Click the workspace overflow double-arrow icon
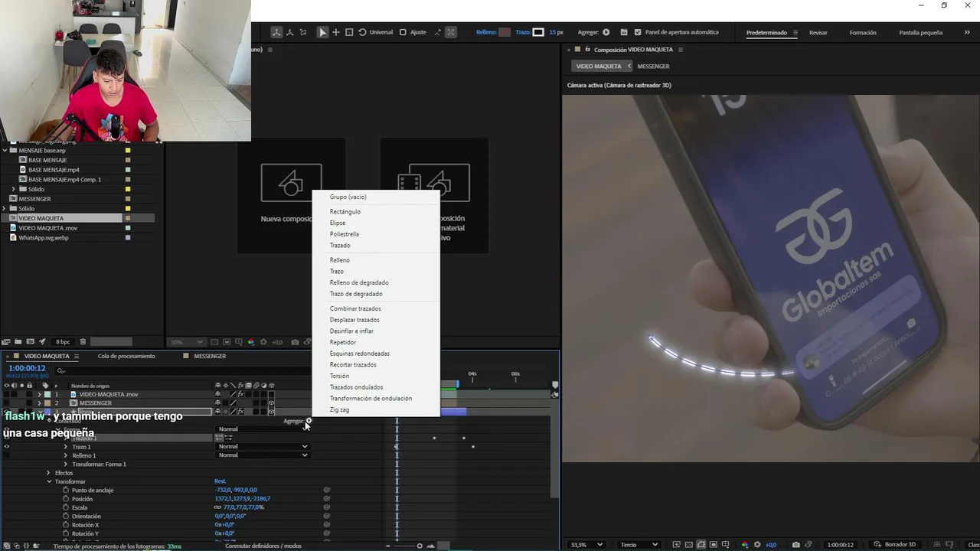The width and height of the screenshot is (980, 551). click(x=967, y=32)
